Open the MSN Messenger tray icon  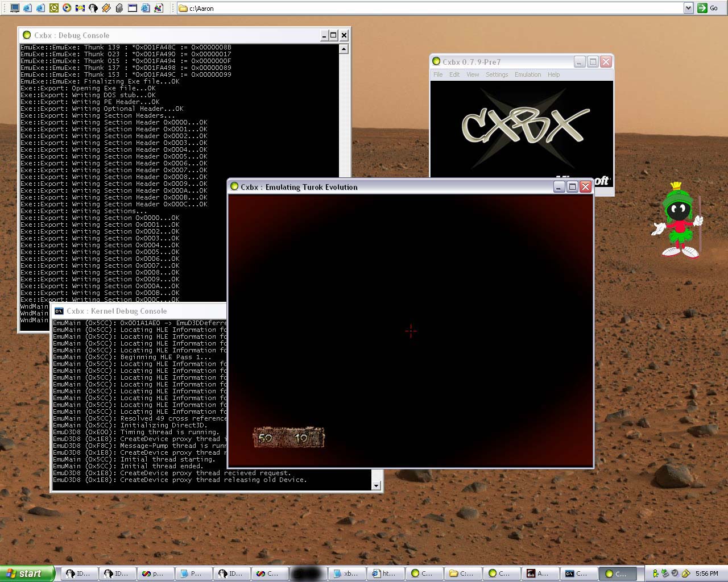656,573
